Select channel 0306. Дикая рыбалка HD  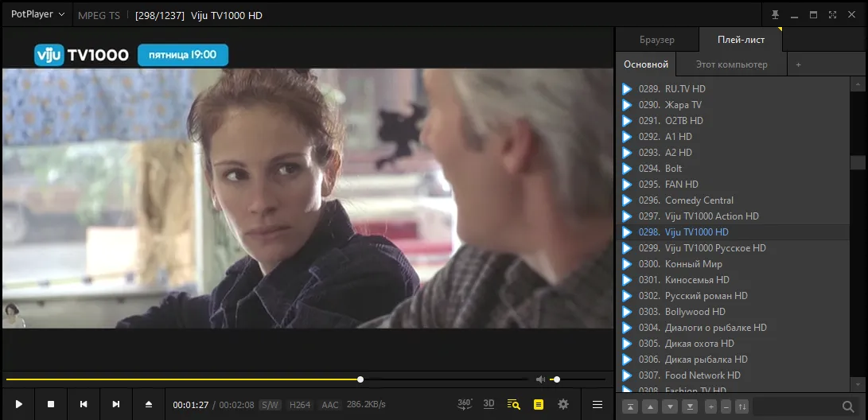[x=733, y=360]
